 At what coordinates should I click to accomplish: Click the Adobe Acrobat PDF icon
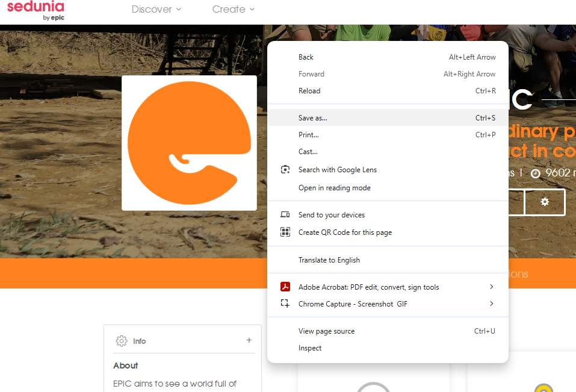click(x=285, y=287)
